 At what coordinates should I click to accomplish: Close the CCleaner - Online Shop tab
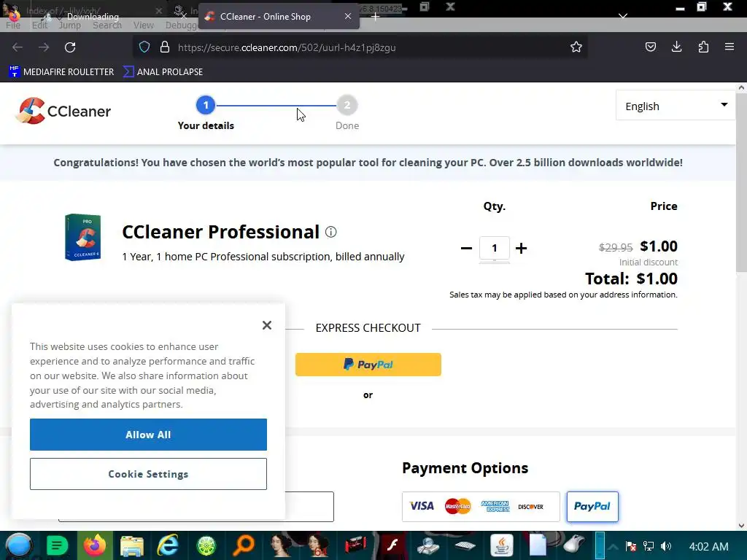coord(348,16)
